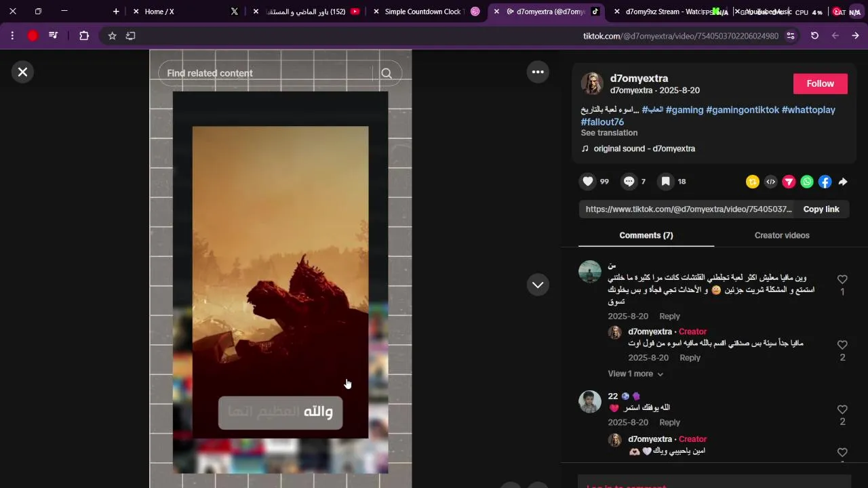Open the #whattoplay hashtag
Viewport: 868px width, 488px height.
point(808,110)
